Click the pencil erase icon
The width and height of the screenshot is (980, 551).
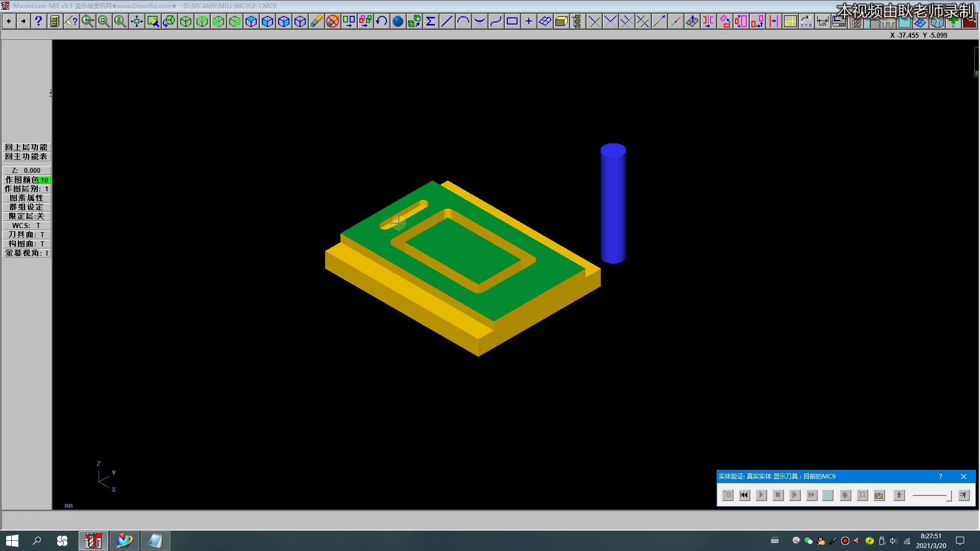316,21
